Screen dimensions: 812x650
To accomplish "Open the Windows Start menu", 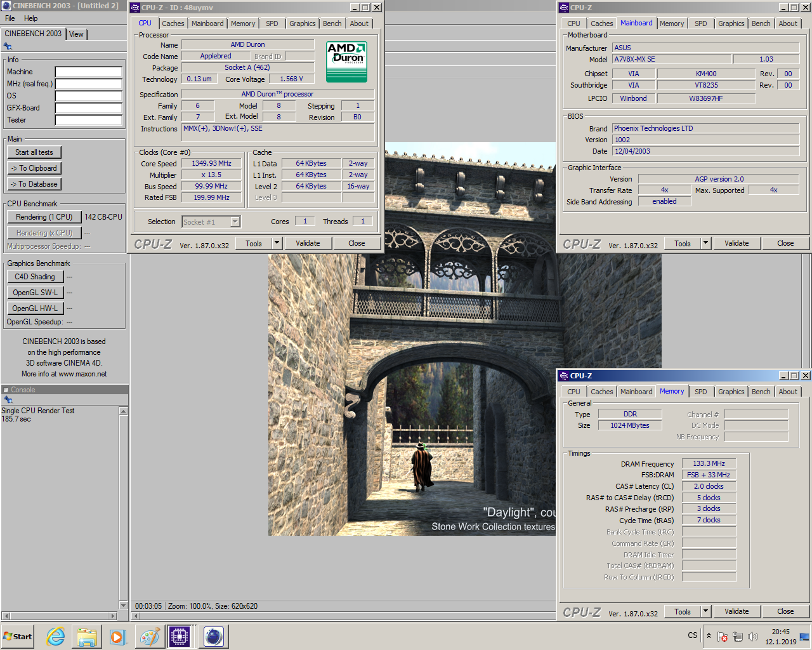I will 18,637.
